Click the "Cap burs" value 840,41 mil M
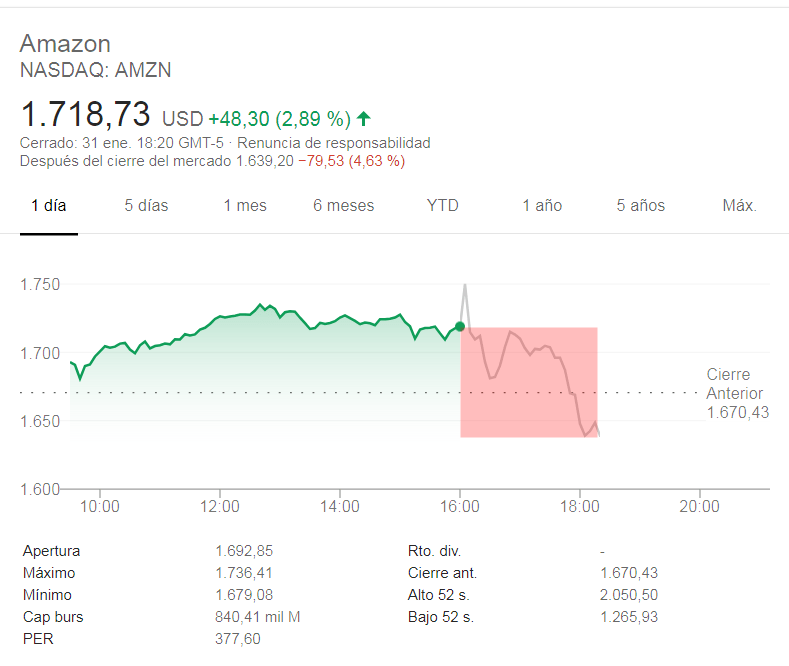This screenshot has width=789, height=666. click(x=258, y=617)
